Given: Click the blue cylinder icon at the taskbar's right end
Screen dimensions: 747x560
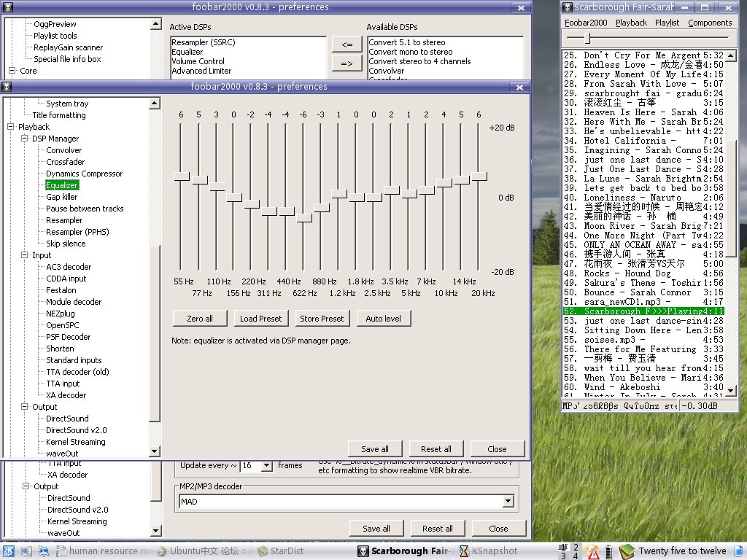Looking at the screenshot, I should [739, 551].
